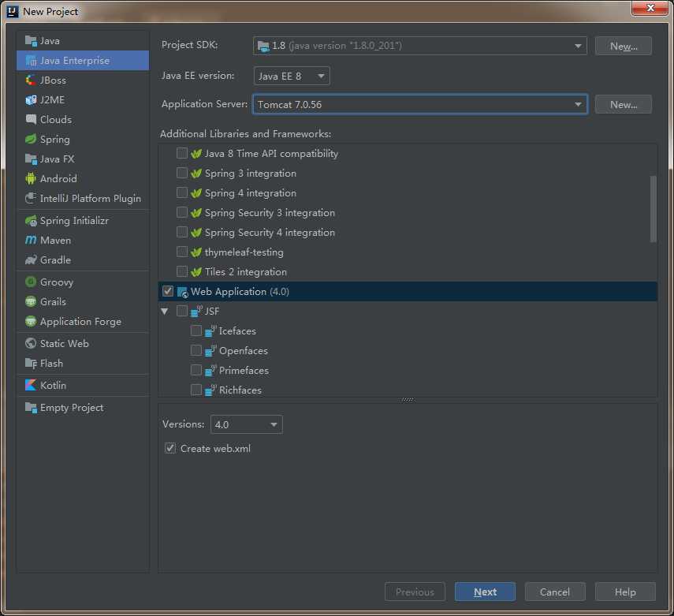Collapse the JSF tree node arrow
The image size is (674, 616).
pos(165,311)
